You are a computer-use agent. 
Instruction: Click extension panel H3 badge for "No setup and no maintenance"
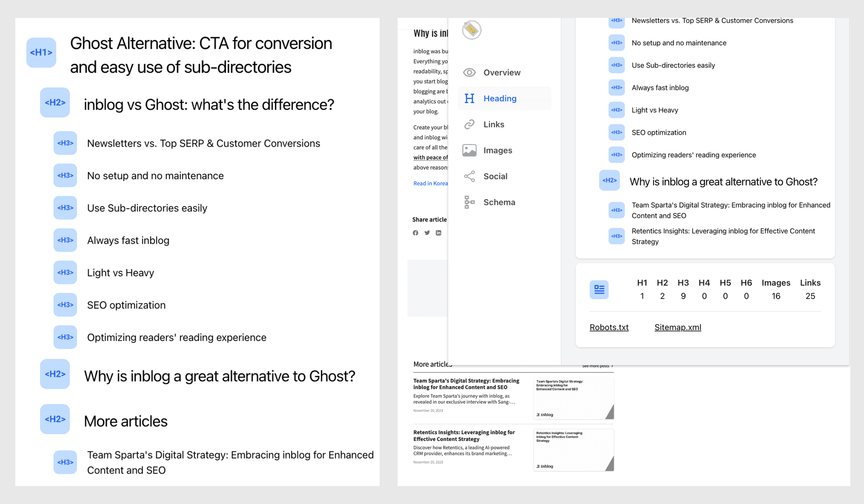click(616, 43)
